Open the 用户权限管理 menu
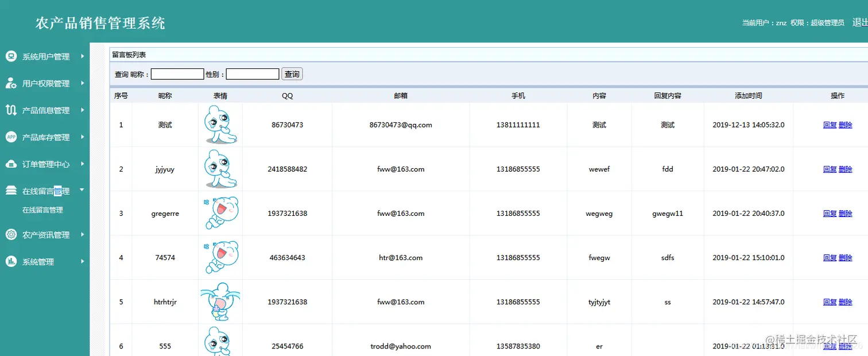The height and width of the screenshot is (356, 868). click(45, 83)
